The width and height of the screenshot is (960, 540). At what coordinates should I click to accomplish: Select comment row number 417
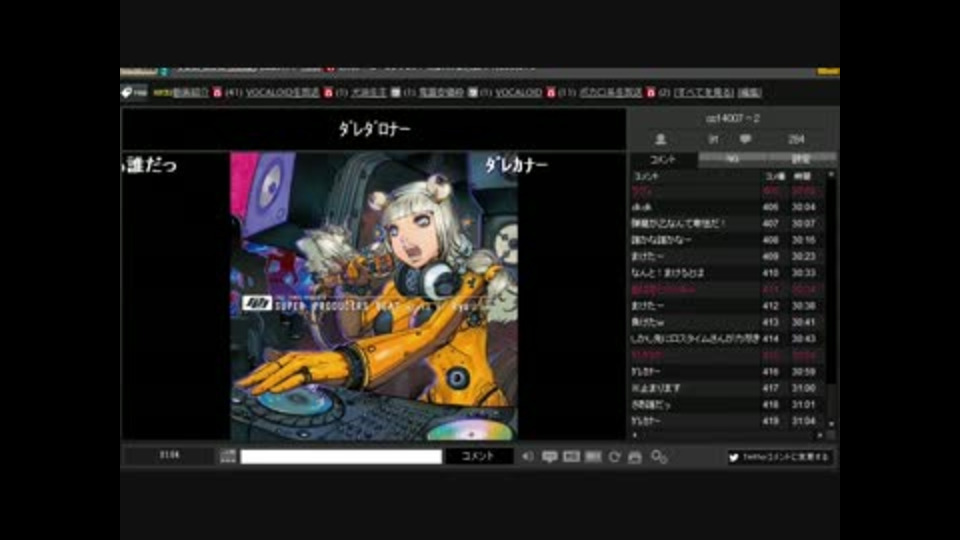[x=727, y=388]
